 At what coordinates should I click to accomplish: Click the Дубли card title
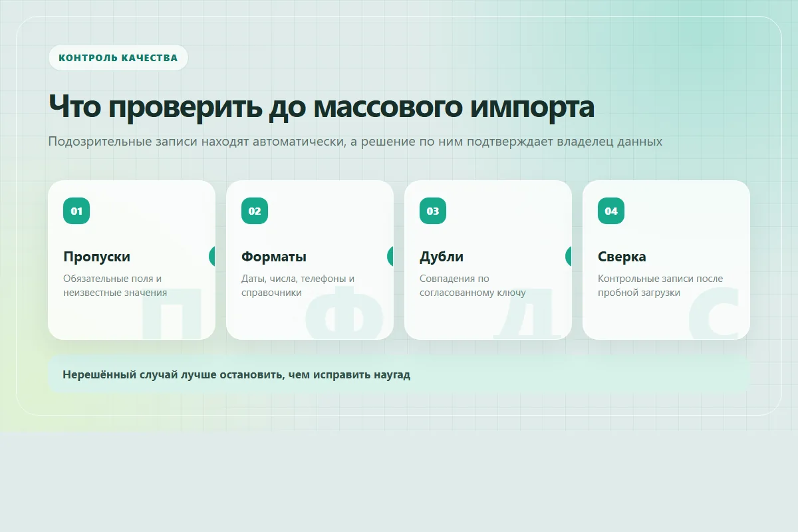click(x=442, y=257)
